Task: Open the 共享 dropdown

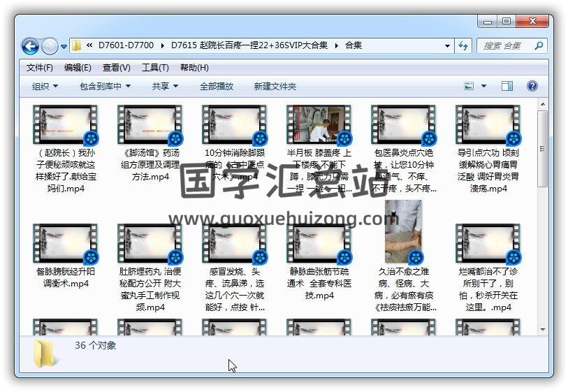Action: coord(165,87)
